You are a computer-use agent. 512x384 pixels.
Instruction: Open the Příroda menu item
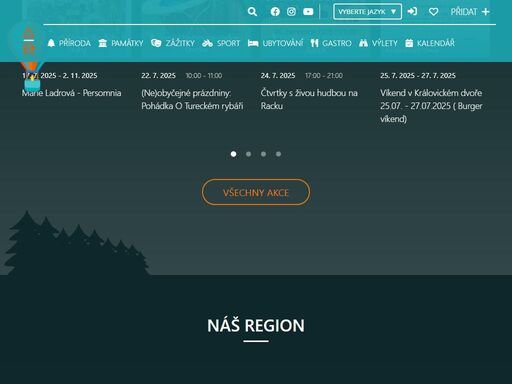tap(69, 43)
